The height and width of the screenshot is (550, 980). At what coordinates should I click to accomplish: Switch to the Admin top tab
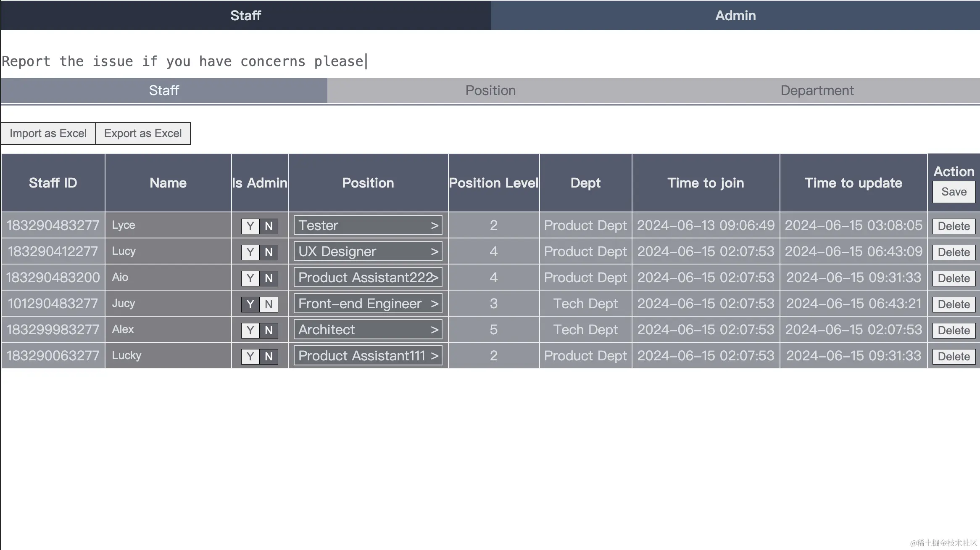pyautogui.click(x=735, y=16)
